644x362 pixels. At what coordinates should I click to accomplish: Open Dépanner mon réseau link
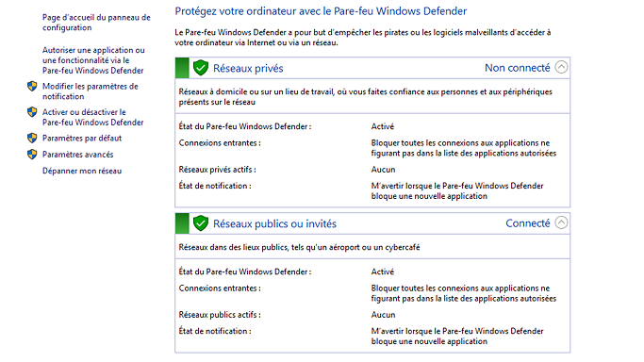pyautogui.click(x=82, y=171)
